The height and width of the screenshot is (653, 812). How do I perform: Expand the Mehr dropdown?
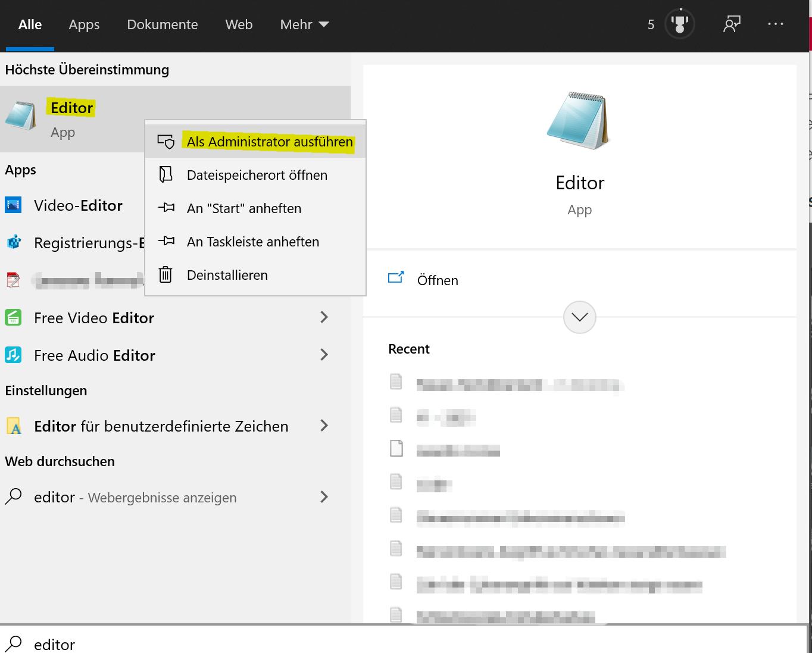pos(304,24)
